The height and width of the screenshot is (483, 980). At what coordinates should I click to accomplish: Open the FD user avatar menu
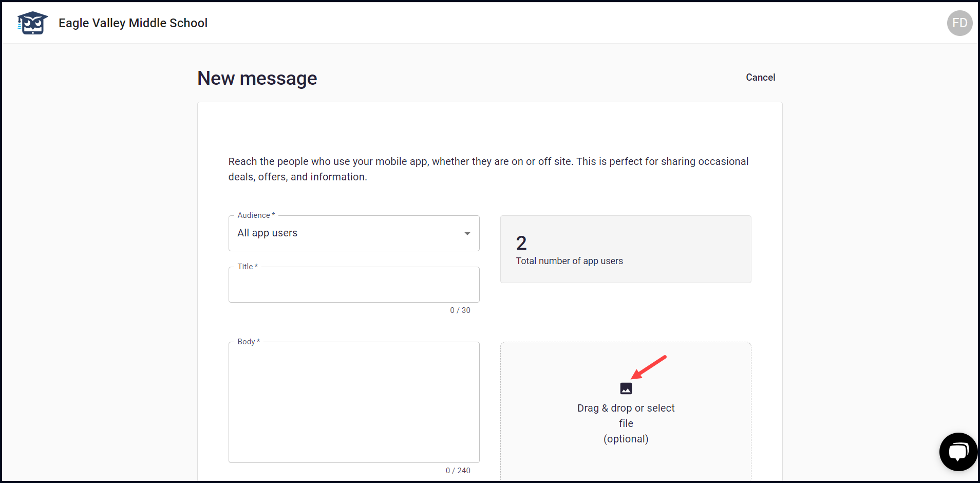(x=959, y=23)
